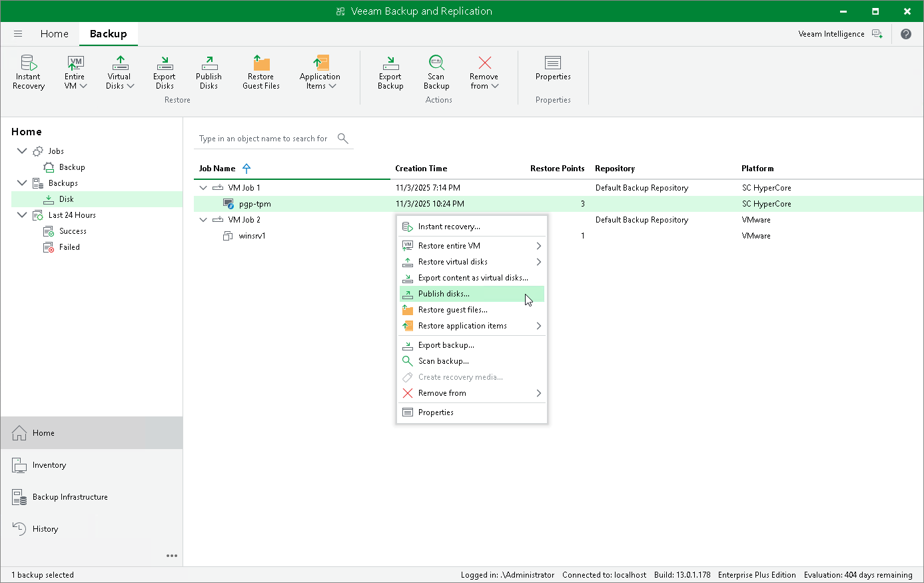Viewport: 924px width, 583px height.
Task: Click the search magnifier icon
Action: 343,139
